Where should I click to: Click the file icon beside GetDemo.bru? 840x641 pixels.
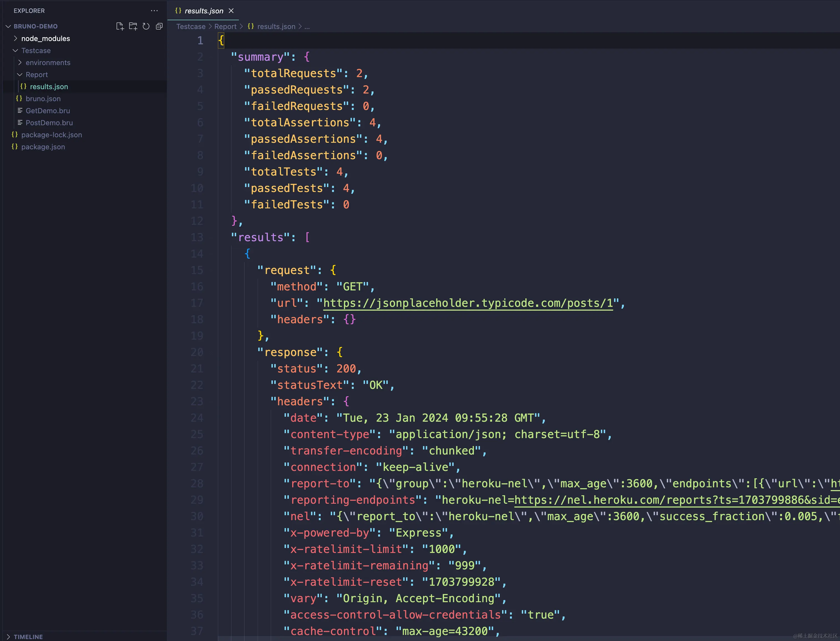[x=20, y=111]
